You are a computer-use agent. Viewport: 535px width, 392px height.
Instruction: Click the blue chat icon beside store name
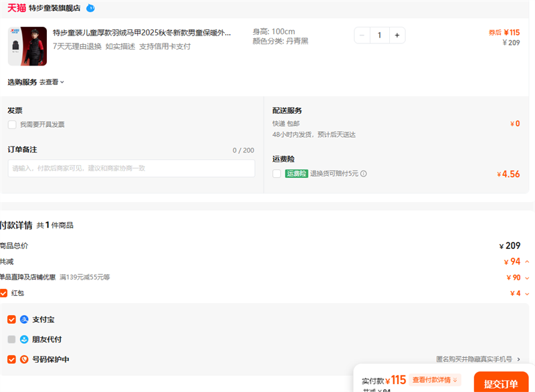pyautogui.click(x=90, y=8)
